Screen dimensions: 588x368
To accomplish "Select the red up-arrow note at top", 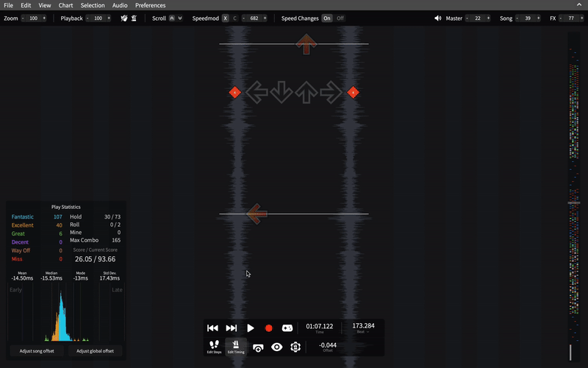I will point(306,44).
